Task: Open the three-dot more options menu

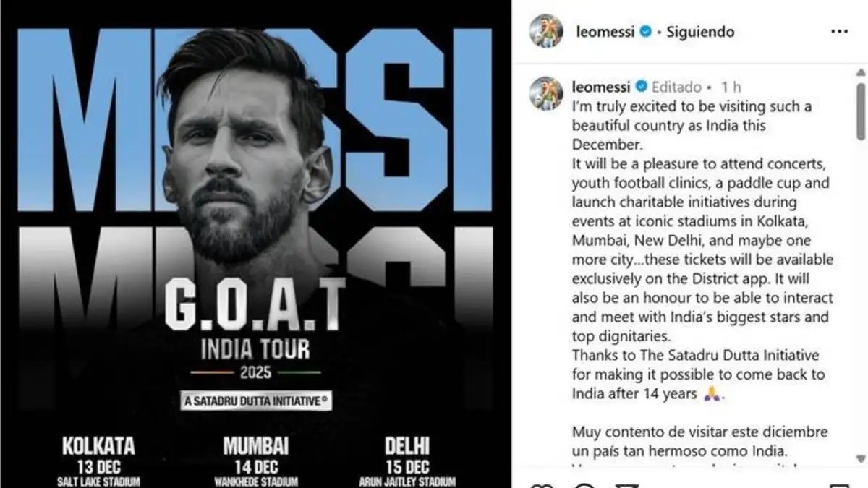Action: (839, 32)
